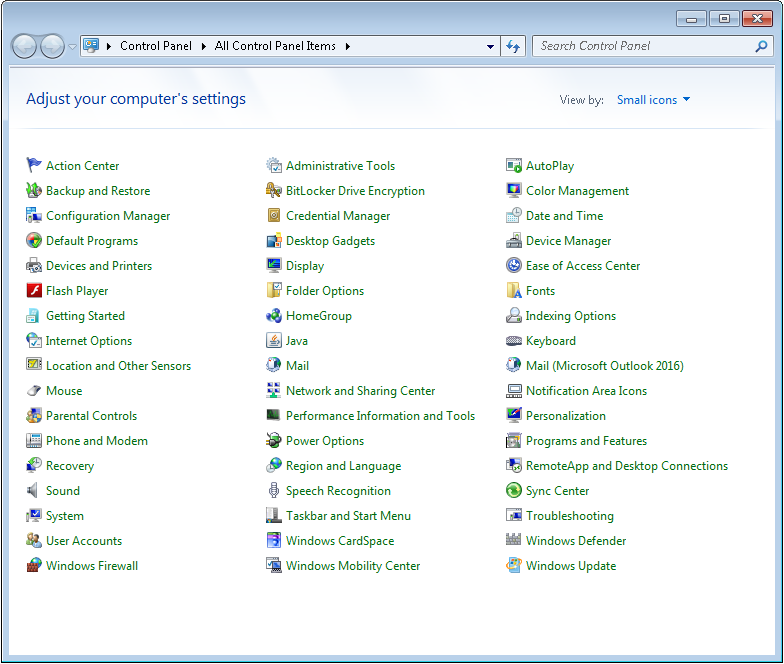Open the User Accounts link
Viewport: 784px width, 664px height.
pyautogui.click(x=84, y=540)
